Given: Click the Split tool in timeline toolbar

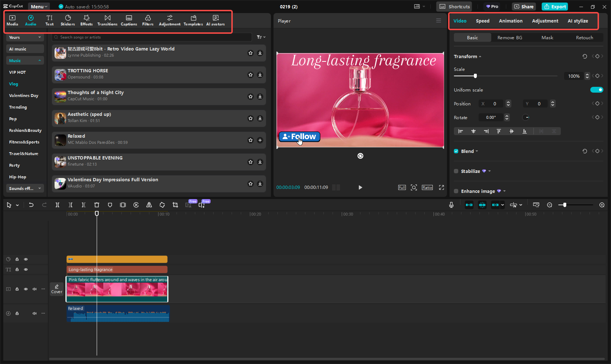Looking at the screenshot, I should click(x=57, y=205).
